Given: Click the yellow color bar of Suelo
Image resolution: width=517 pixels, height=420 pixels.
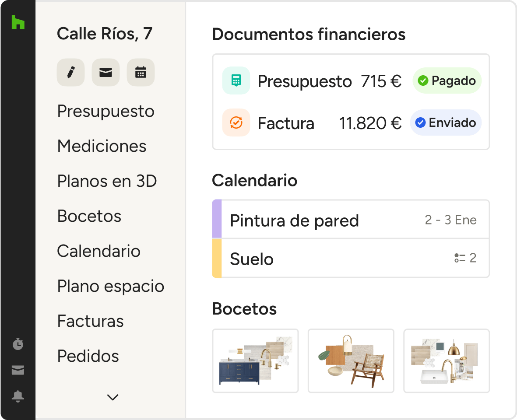Looking at the screenshot, I should (x=217, y=258).
